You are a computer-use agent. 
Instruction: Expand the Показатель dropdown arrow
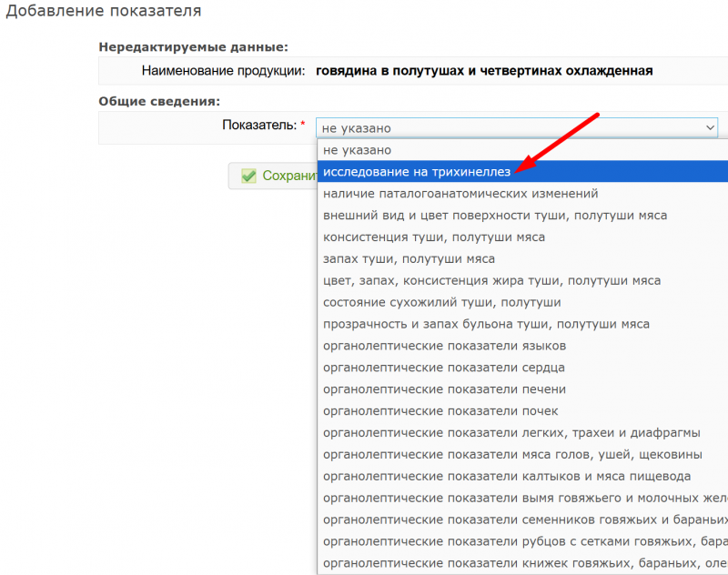click(x=710, y=128)
